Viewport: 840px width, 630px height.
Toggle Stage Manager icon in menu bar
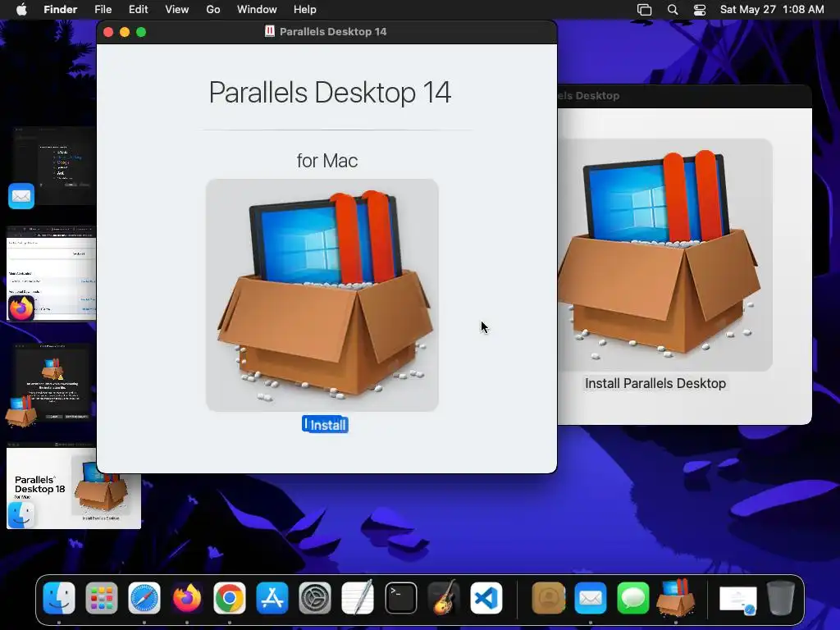pos(645,10)
